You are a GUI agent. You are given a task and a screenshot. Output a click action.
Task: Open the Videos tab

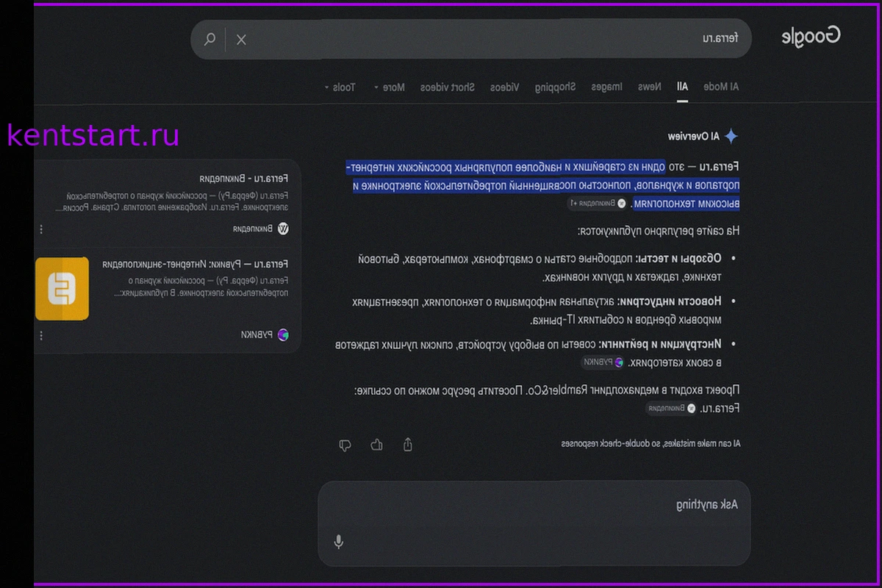(504, 87)
